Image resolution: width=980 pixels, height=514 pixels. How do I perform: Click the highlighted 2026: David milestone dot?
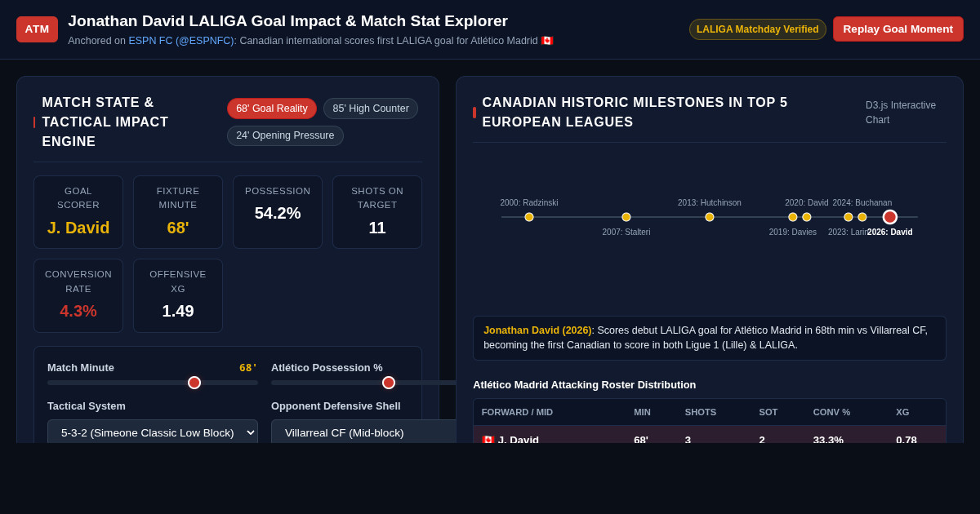pyautogui.click(x=890, y=217)
